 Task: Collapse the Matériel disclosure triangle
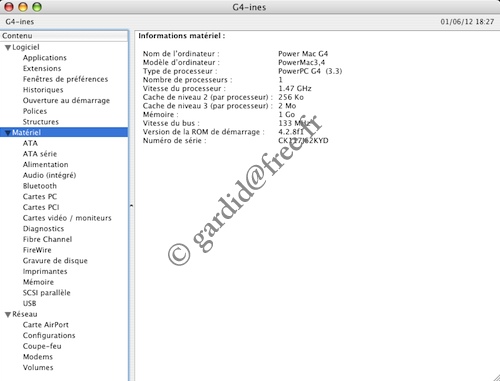pyautogui.click(x=8, y=133)
